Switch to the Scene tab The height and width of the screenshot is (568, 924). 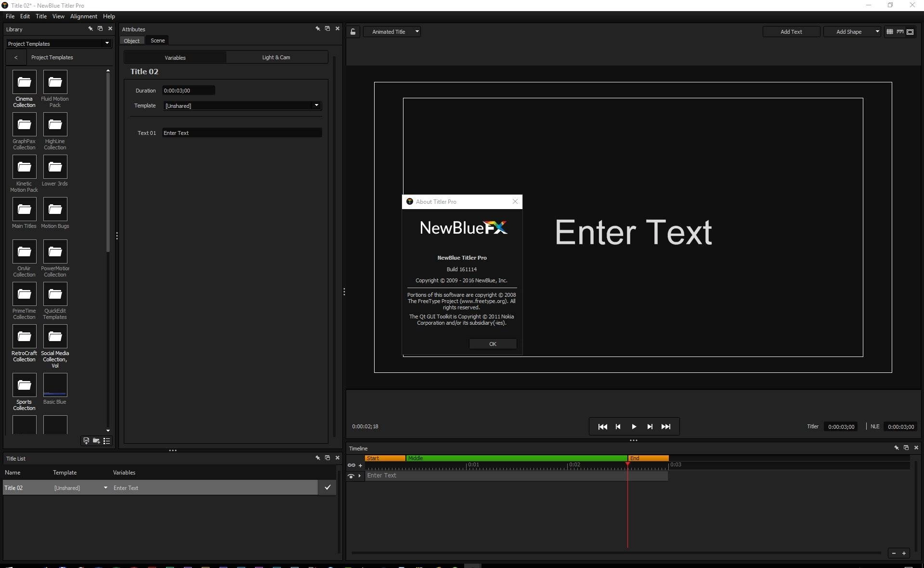tap(157, 40)
